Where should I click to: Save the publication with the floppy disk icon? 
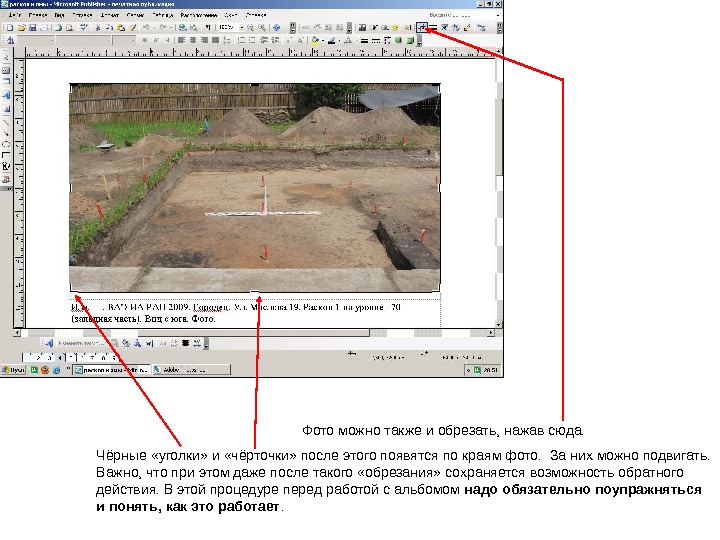[33, 28]
